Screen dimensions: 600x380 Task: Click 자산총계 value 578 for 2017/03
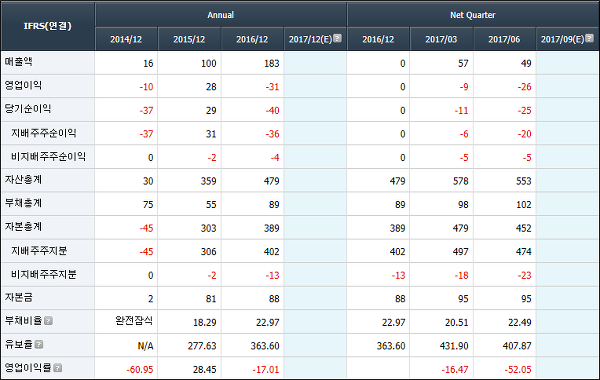pyautogui.click(x=461, y=181)
